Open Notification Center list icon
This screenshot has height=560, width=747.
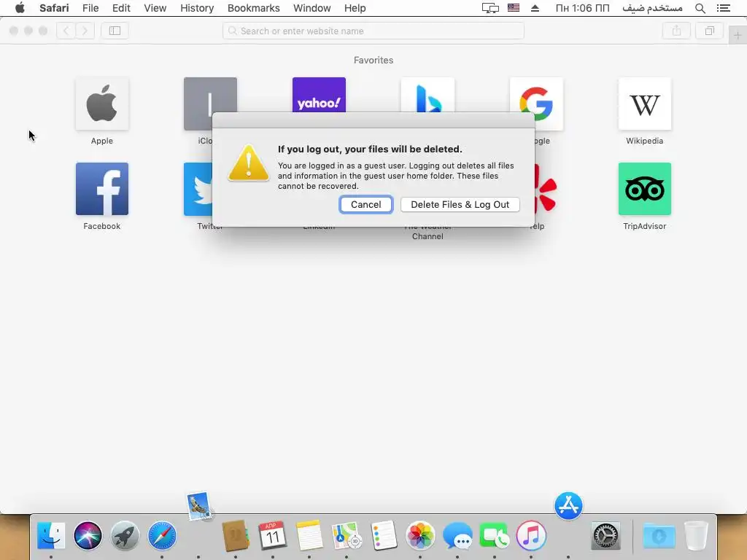pyautogui.click(x=723, y=8)
